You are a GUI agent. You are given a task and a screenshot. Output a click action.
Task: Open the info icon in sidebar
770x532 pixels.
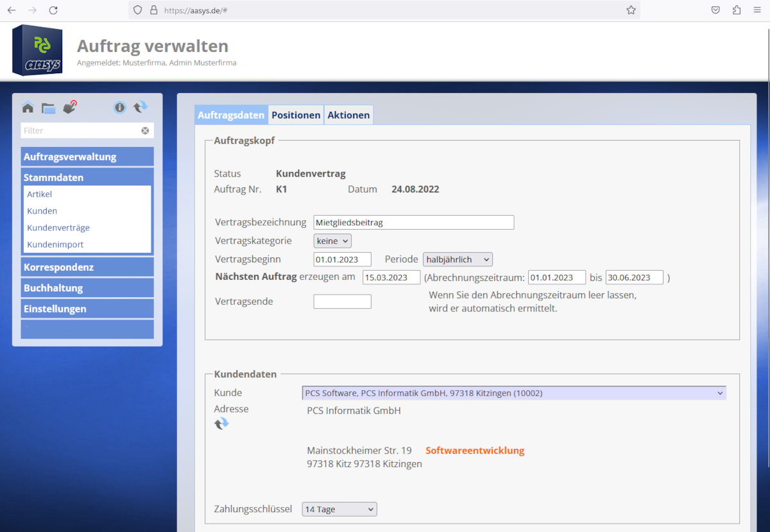click(x=120, y=107)
